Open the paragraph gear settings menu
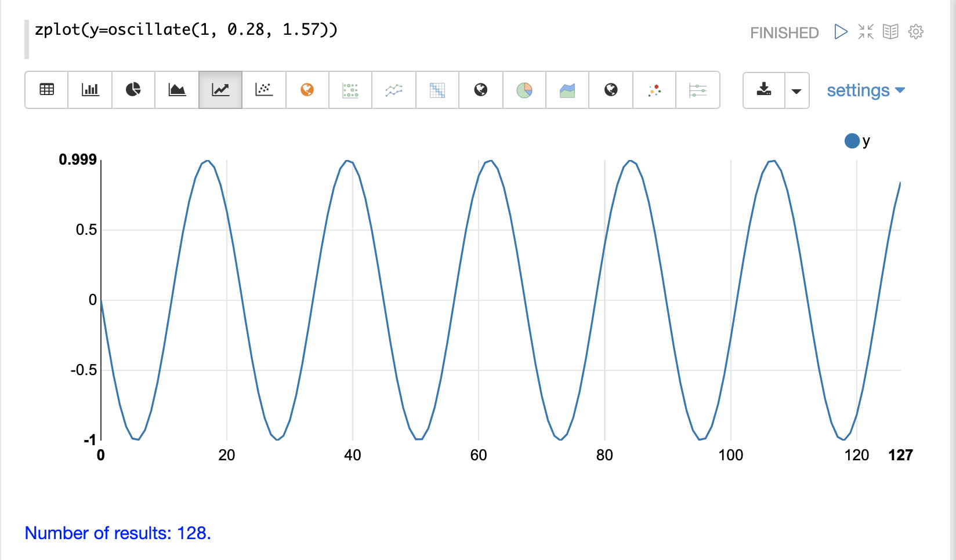The height and width of the screenshot is (560, 956). point(916,31)
